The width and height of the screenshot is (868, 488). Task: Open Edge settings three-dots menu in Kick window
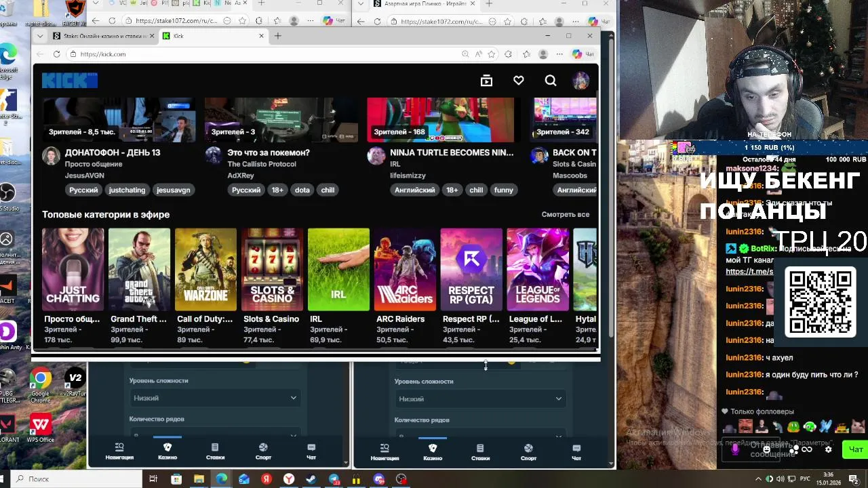[559, 54]
